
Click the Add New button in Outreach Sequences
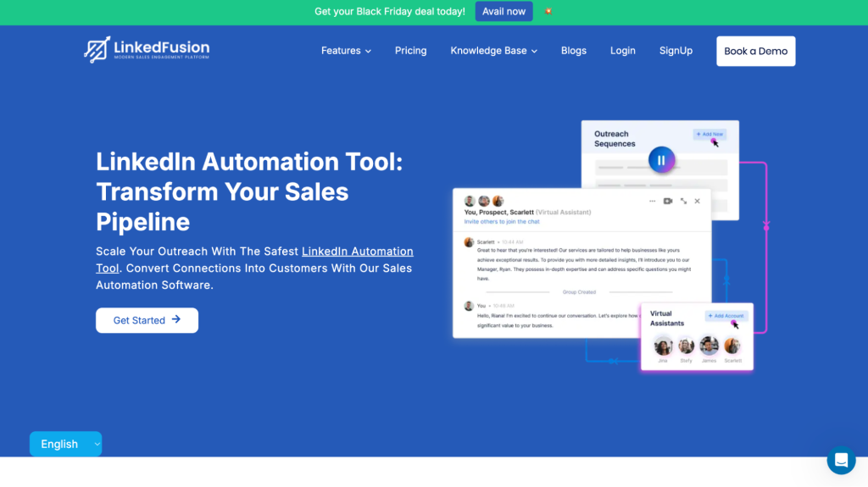[x=709, y=135]
